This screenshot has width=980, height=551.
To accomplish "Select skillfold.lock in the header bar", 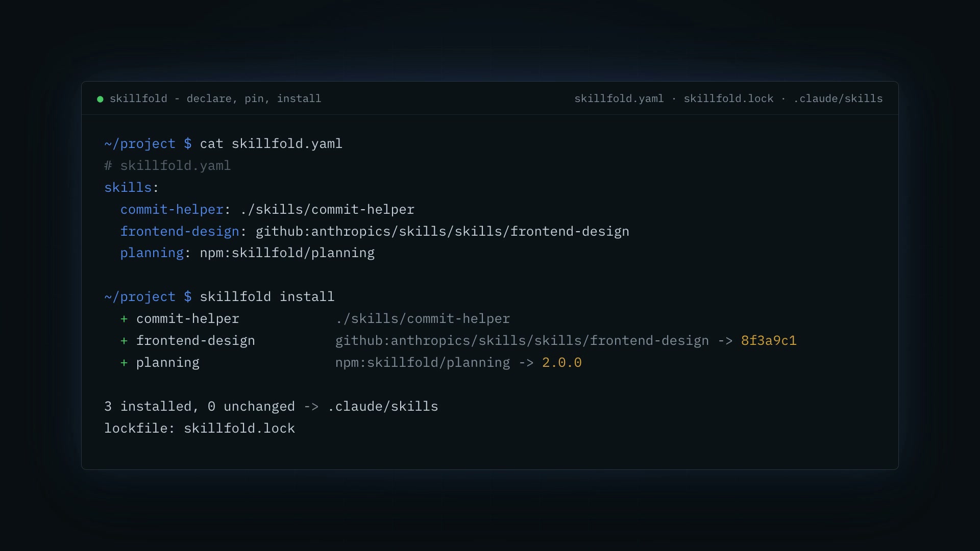I will [728, 98].
